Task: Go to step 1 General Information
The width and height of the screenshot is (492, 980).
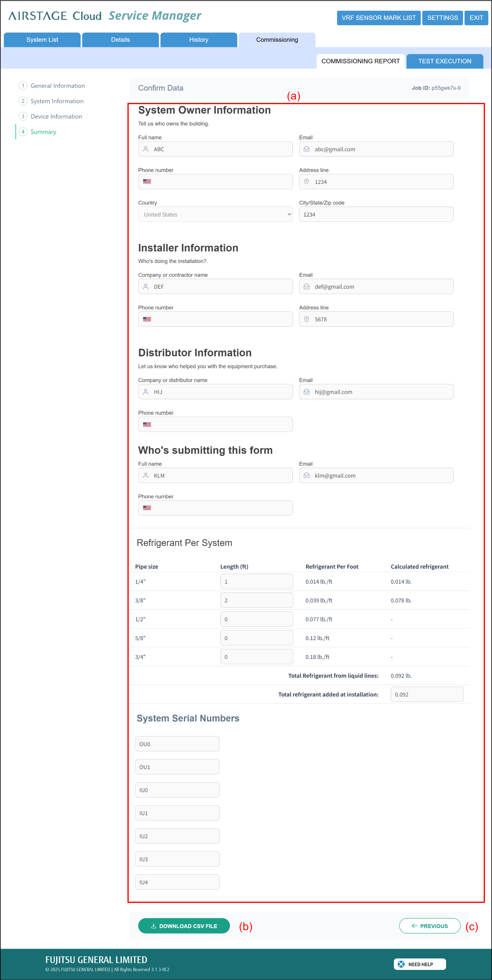Action: click(x=57, y=86)
